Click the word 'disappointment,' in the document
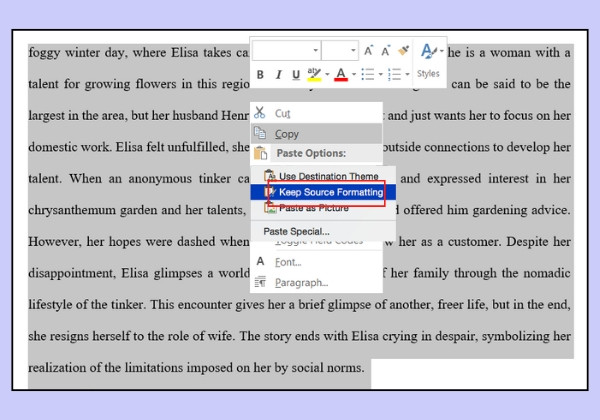600x420 pixels. [72, 273]
